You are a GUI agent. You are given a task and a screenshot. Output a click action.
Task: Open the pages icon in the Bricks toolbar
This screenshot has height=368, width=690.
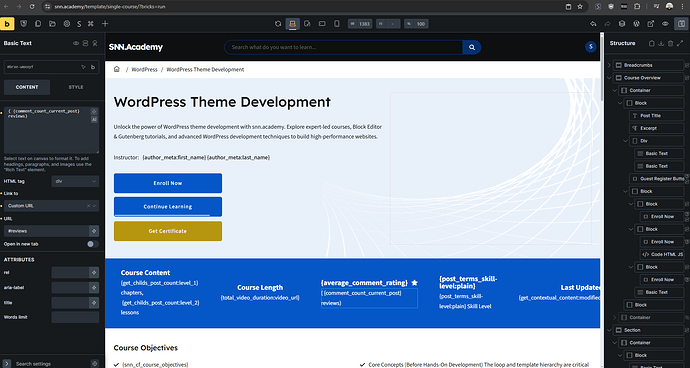point(38,24)
